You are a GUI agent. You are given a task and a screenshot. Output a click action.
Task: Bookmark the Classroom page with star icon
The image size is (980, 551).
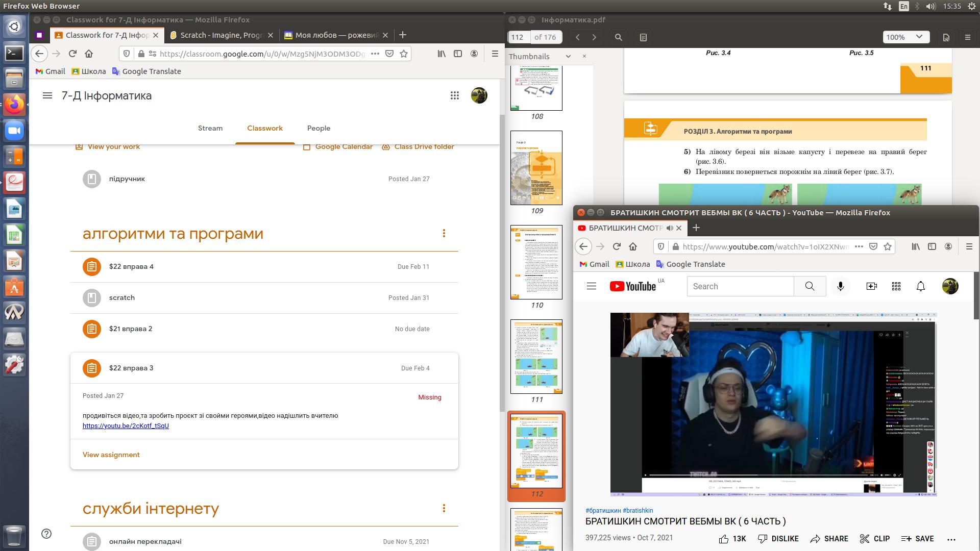pos(404,54)
